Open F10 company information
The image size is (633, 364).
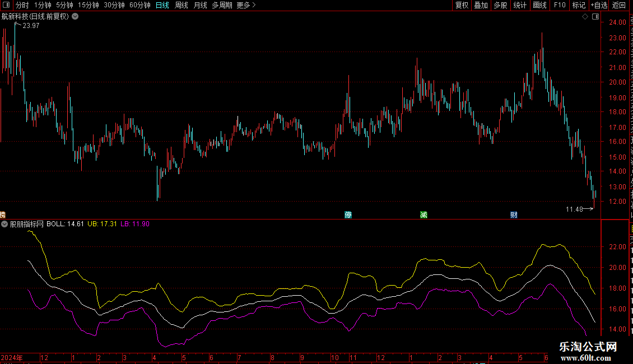coord(560,5)
